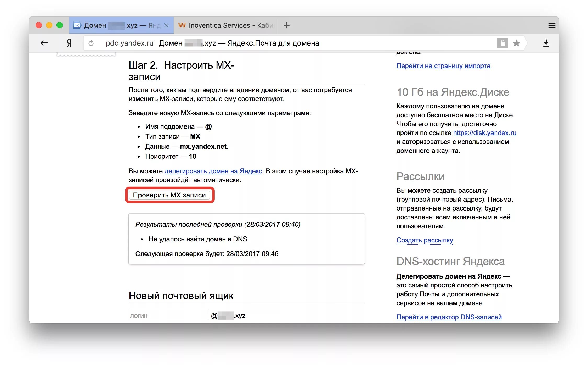The image size is (588, 365).
Task: Click the DNS-хостинг Яндекса heading
Action: (450, 261)
